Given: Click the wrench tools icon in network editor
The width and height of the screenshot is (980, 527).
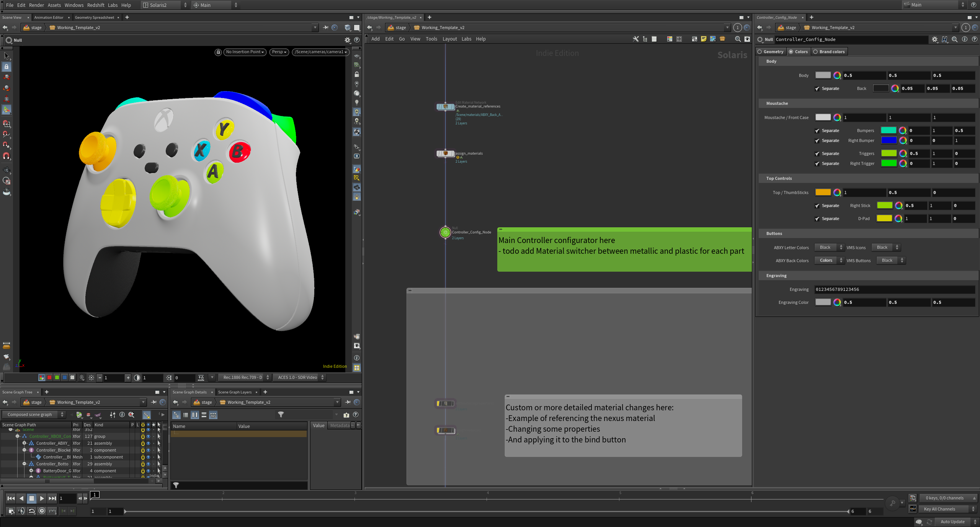Looking at the screenshot, I should (635, 39).
